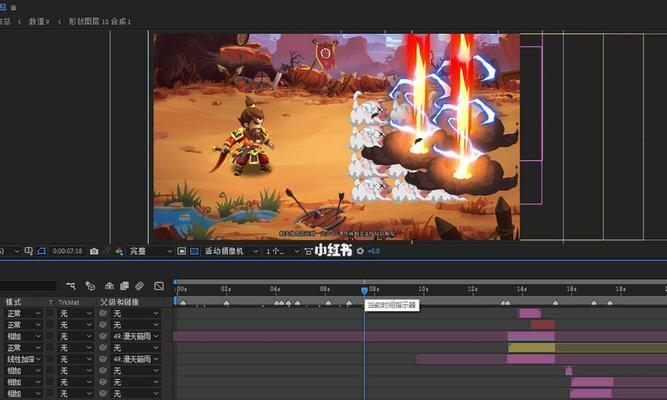Toggle the Draft 3D icon in timeline
This screenshot has height=400, width=667.
[x=90, y=286]
